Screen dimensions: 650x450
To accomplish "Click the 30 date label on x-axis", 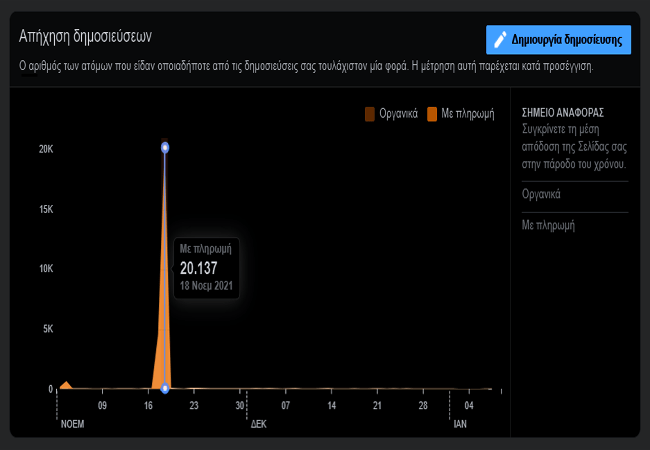I will (240, 406).
